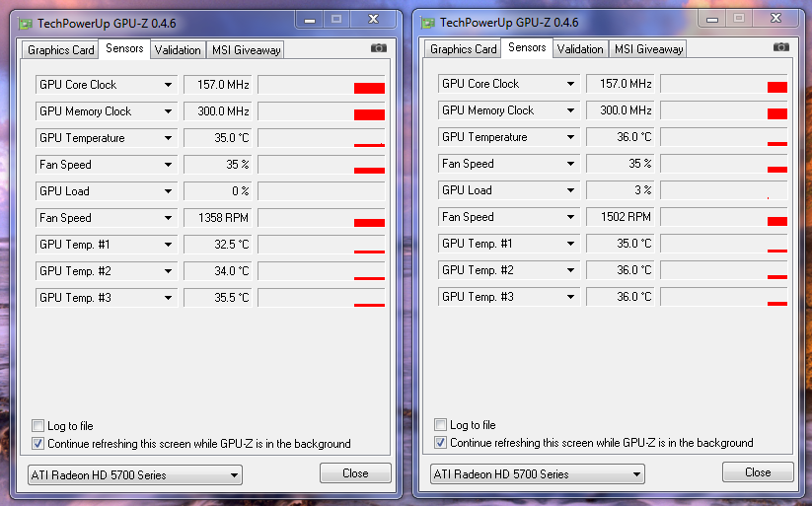Open GPU Temp. #1 dropdown in right window
The height and width of the screenshot is (506, 812).
pos(509,244)
